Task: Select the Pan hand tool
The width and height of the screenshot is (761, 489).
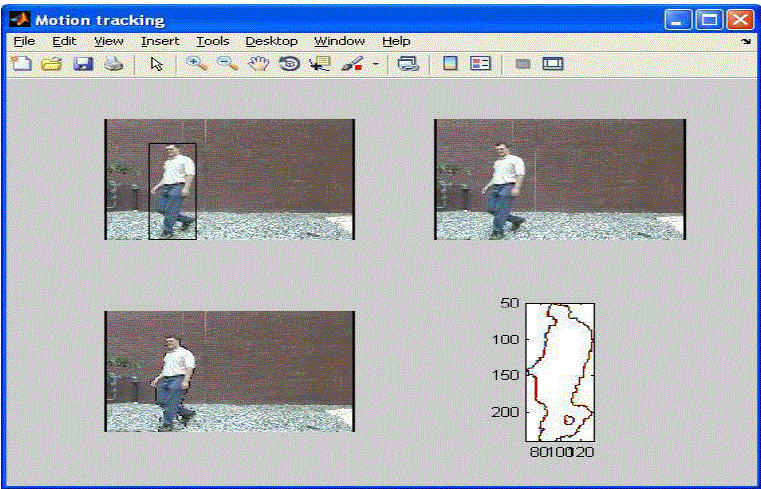Action: click(x=259, y=64)
